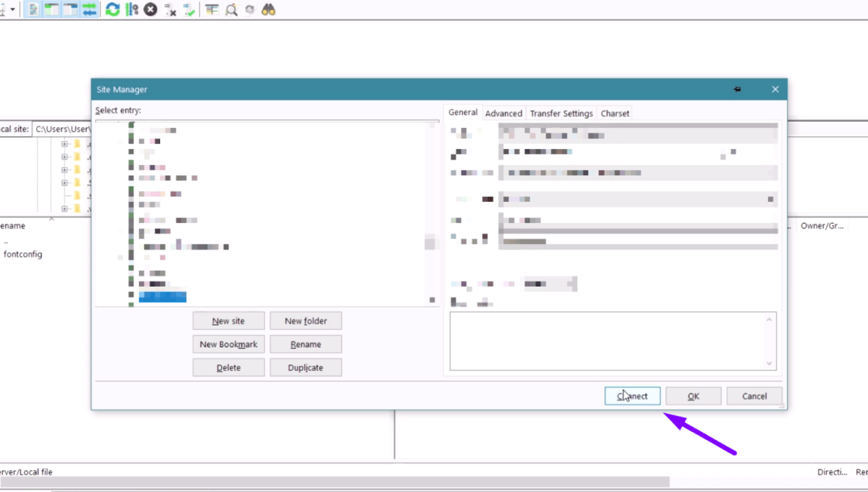The width and height of the screenshot is (868, 492).
Task: Toggle the message log display
Action: (32, 9)
